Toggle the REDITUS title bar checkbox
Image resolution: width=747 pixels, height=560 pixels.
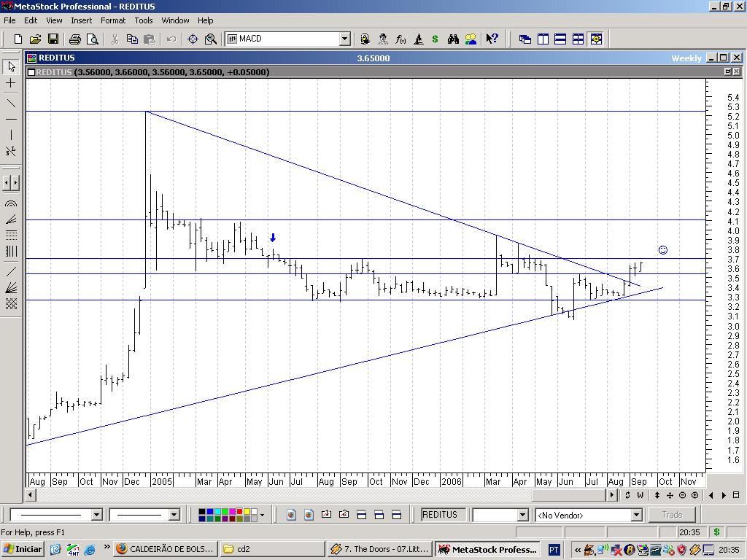pyautogui.click(x=31, y=72)
